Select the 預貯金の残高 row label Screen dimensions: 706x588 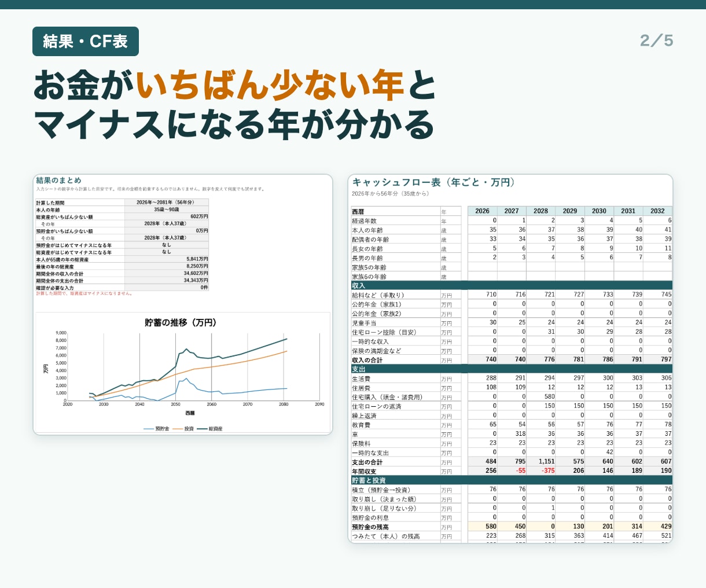(x=370, y=527)
